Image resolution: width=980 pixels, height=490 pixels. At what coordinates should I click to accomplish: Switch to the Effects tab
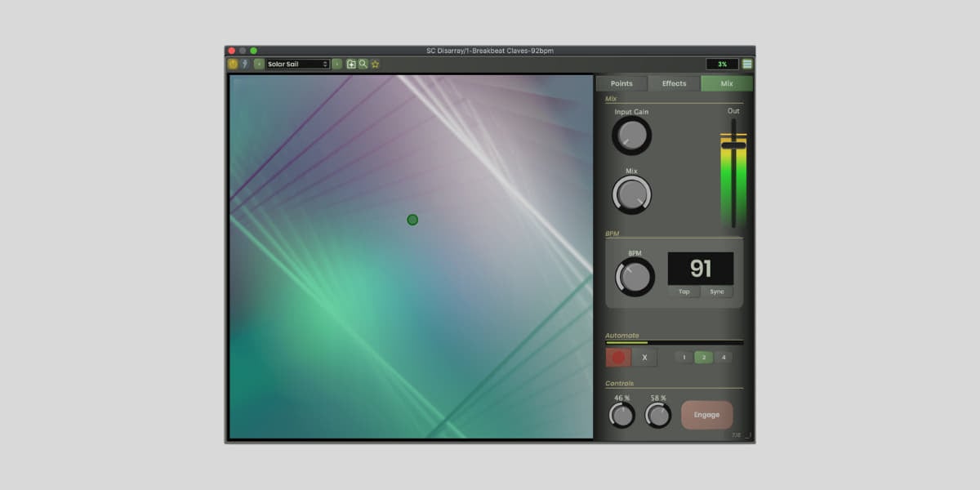click(x=674, y=83)
